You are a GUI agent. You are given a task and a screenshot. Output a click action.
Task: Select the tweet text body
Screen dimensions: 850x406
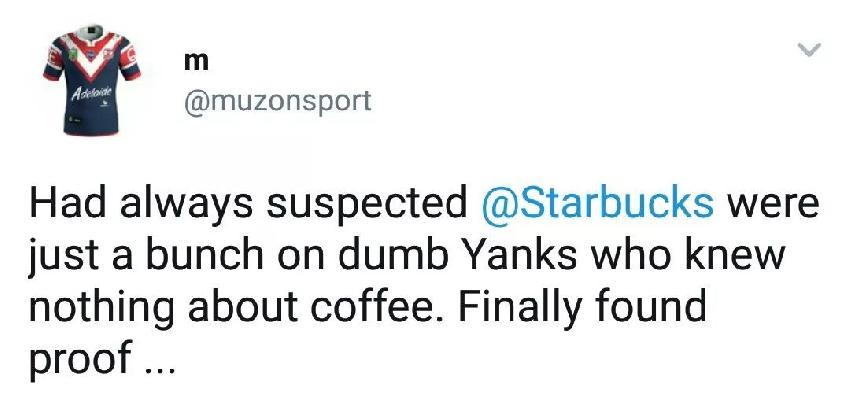point(423,280)
